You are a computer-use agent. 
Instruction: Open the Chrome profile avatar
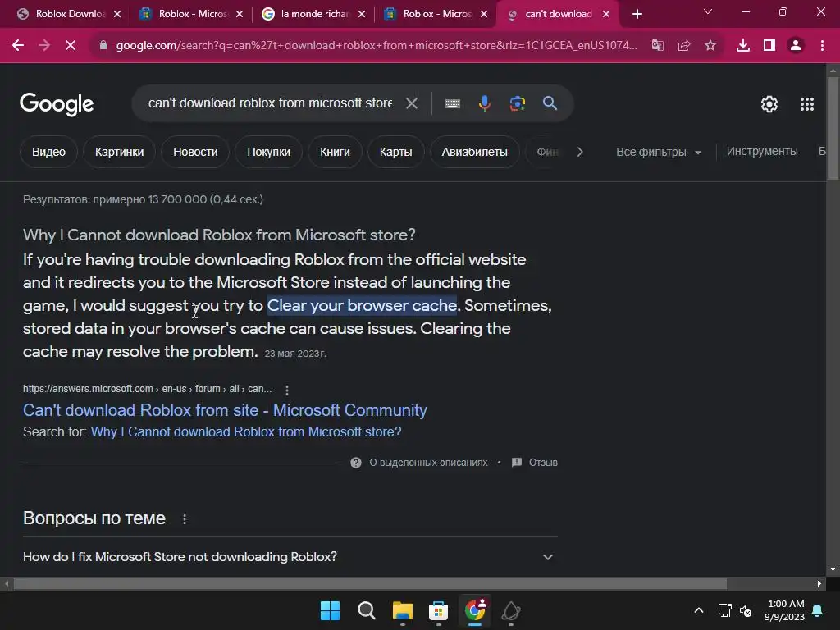coord(796,46)
